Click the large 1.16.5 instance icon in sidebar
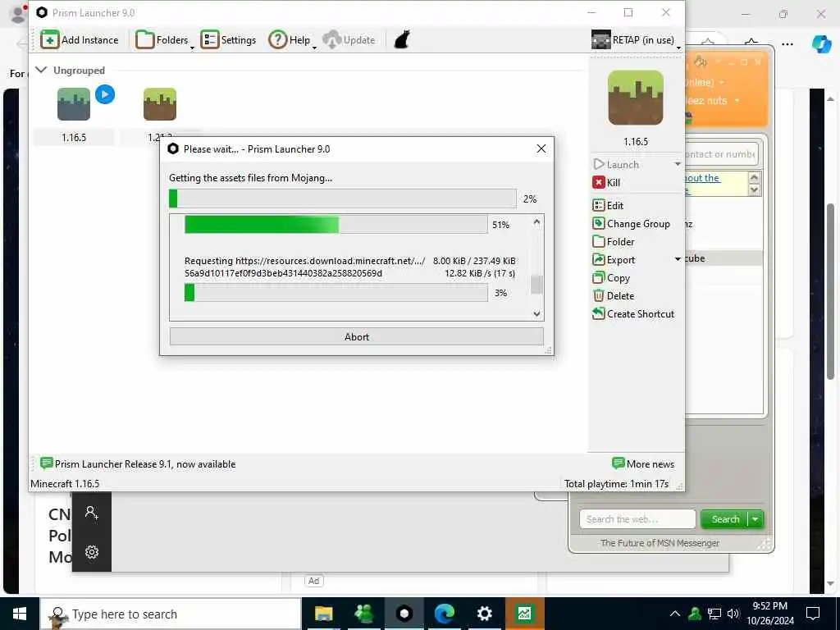This screenshot has width=840, height=630. 636,98
